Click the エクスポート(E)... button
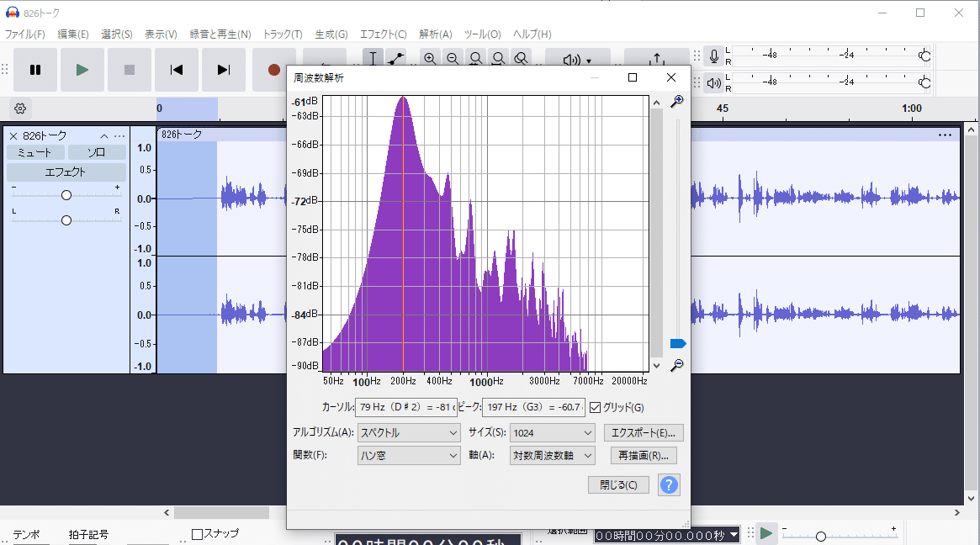This screenshot has width=980, height=545. (644, 432)
